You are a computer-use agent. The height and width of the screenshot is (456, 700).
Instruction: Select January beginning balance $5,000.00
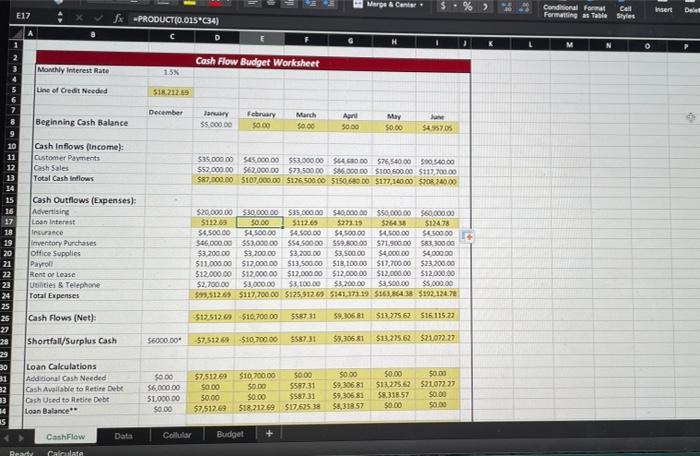click(216, 125)
